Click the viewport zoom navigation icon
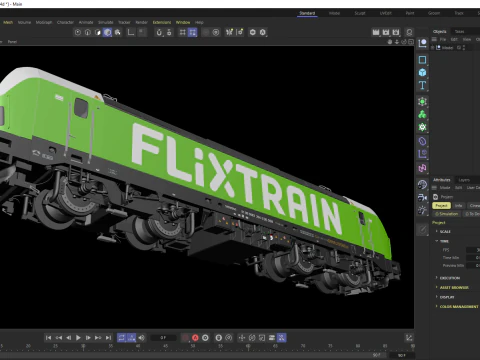The width and height of the screenshot is (480, 360). [397, 42]
